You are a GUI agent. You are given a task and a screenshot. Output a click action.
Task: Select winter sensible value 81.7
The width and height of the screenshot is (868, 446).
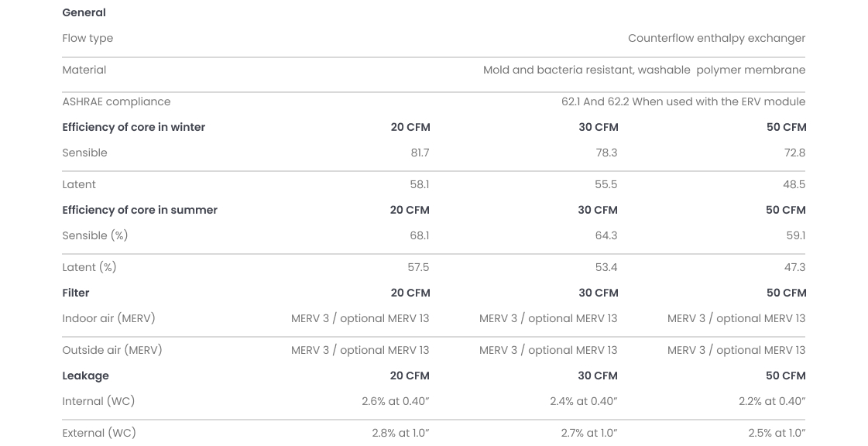[420, 153]
